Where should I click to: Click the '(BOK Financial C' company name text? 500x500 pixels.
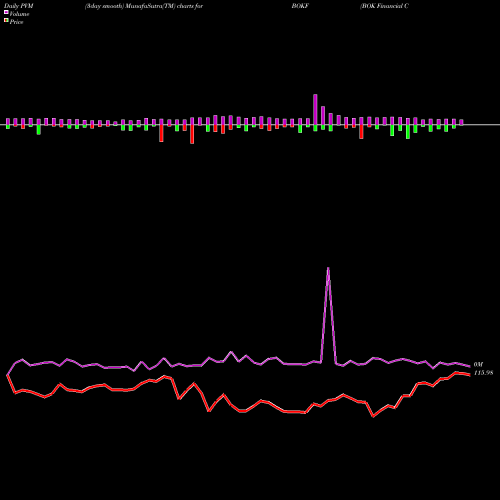point(384,6)
